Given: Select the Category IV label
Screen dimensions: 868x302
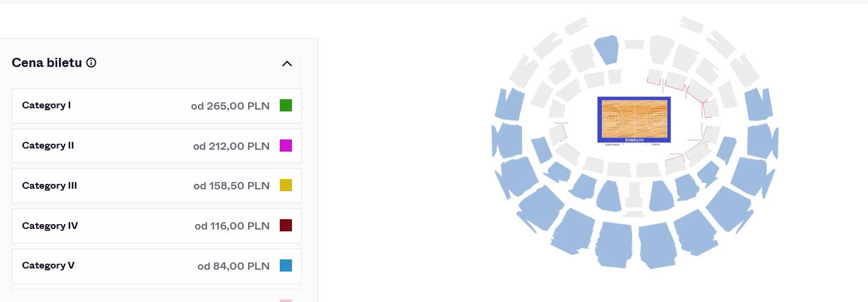Looking at the screenshot, I should (50, 226).
